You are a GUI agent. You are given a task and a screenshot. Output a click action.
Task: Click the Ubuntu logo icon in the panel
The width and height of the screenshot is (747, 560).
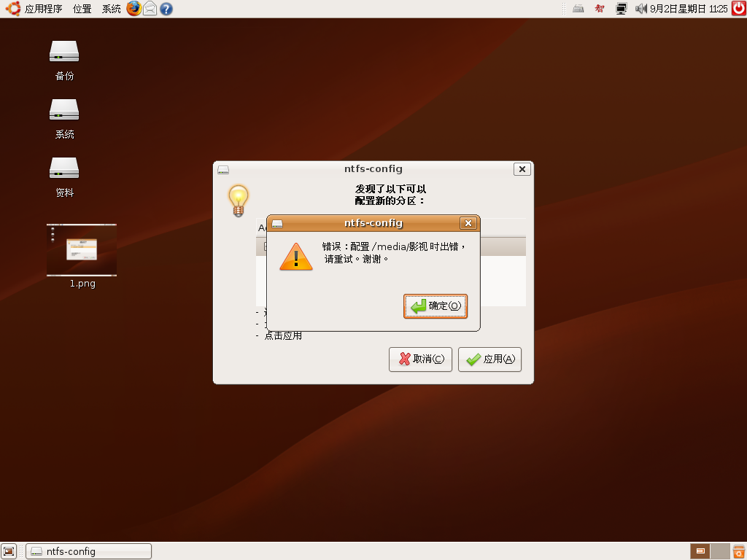13,9
